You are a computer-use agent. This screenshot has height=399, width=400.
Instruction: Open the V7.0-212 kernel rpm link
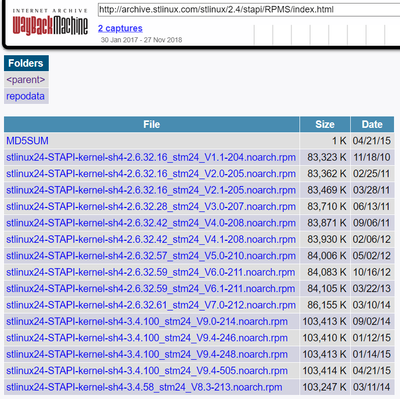point(151,305)
